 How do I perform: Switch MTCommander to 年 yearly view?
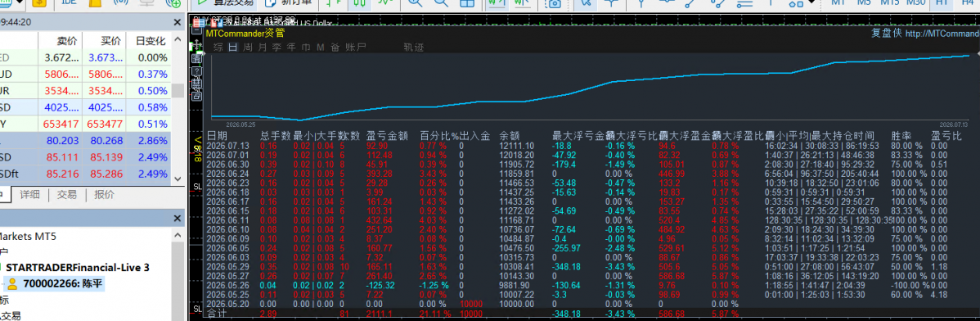pyautogui.click(x=291, y=47)
